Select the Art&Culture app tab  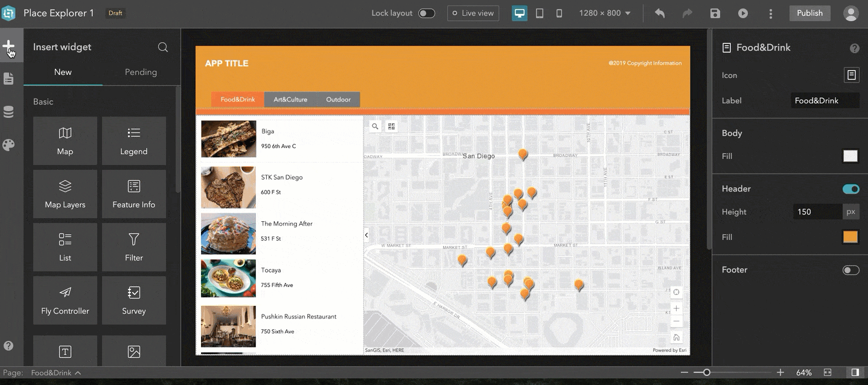point(290,100)
